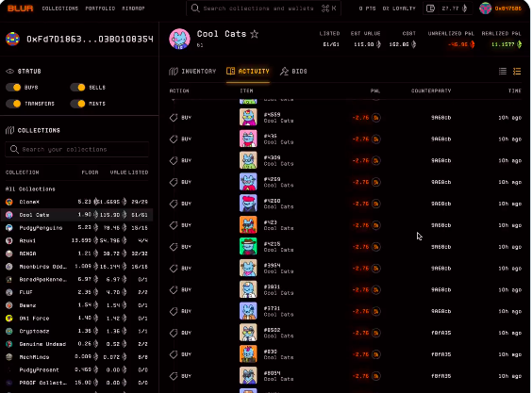Click the 27.77 ETH balance

[x=454, y=8]
